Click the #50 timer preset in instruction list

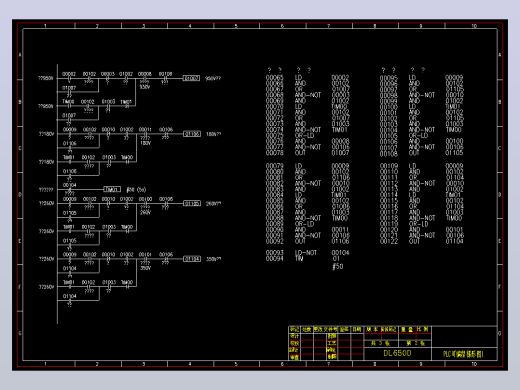[338, 266]
